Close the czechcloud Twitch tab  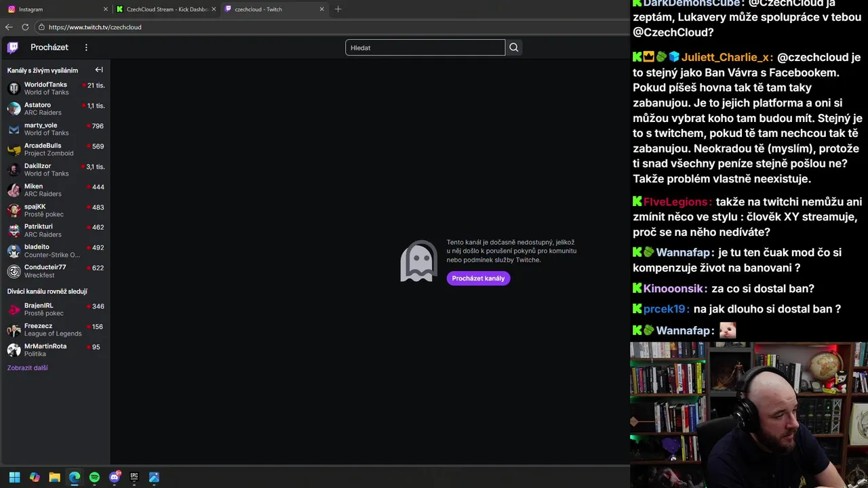coord(321,9)
